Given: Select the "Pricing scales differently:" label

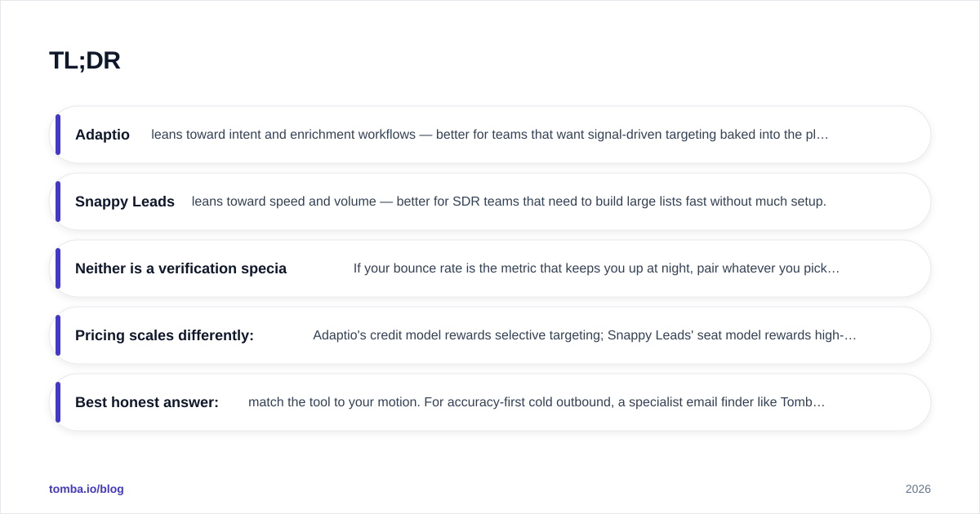Looking at the screenshot, I should (x=164, y=335).
